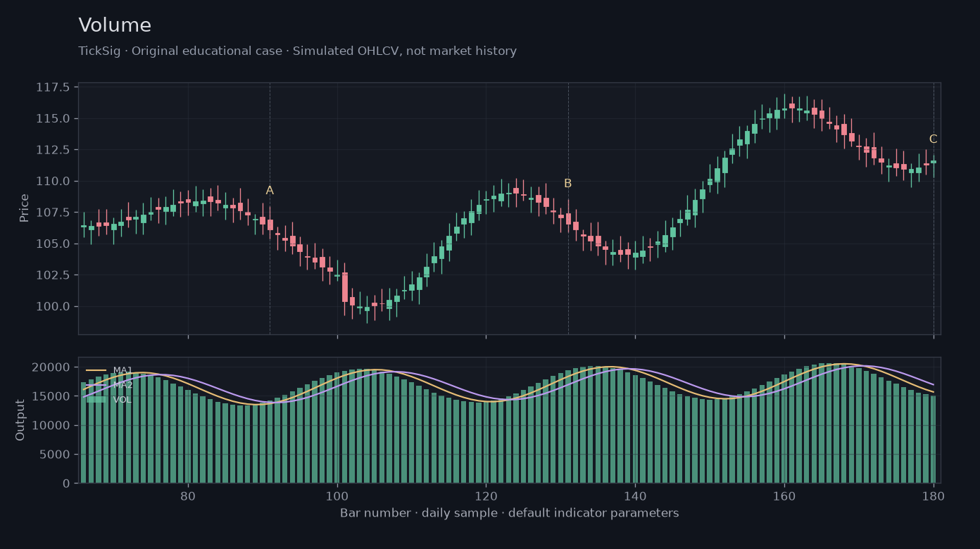Click the Volume chart title
The height and width of the screenshot is (549, 980).
click(115, 26)
